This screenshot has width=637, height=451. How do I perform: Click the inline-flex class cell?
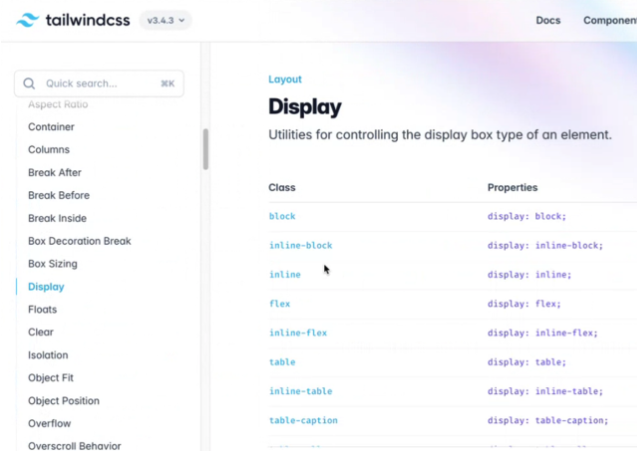click(x=298, y=333)
